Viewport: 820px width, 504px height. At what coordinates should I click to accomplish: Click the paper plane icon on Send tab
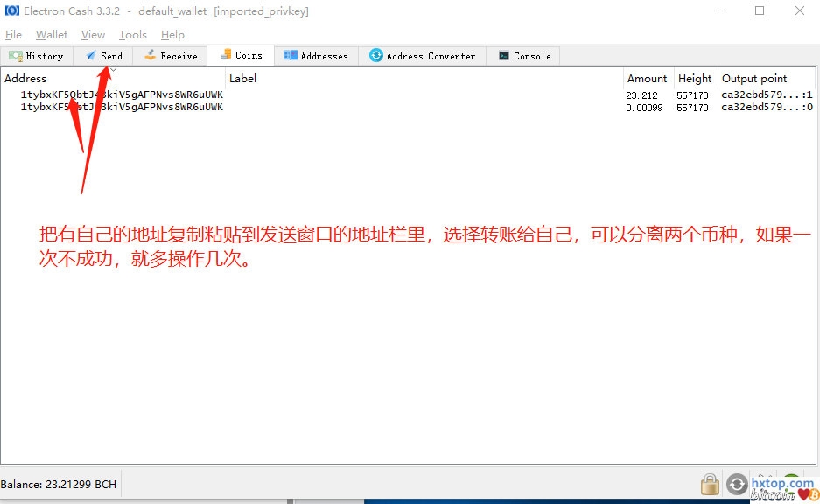[x=91, y=55]
